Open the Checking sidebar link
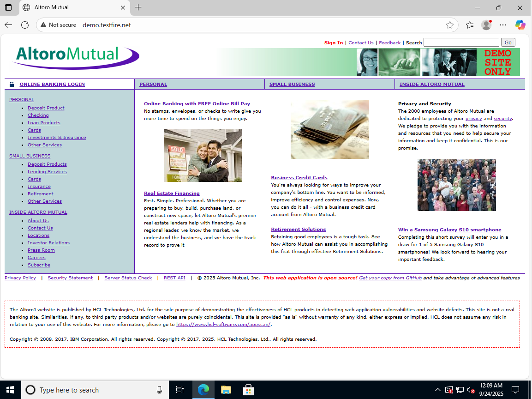Viewport: 532px width, 399px height. pos(38,115)
